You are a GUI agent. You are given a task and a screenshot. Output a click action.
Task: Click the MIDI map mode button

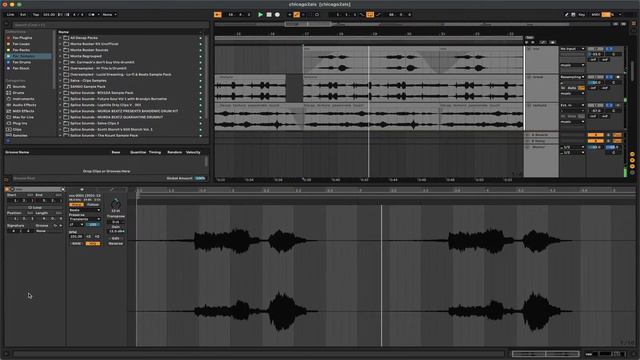click(x=596, y=14)
